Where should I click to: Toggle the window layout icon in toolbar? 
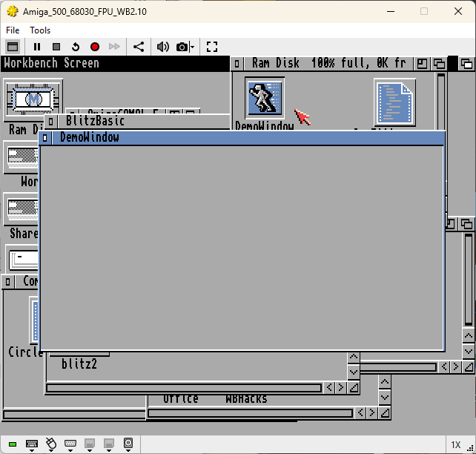13,47
